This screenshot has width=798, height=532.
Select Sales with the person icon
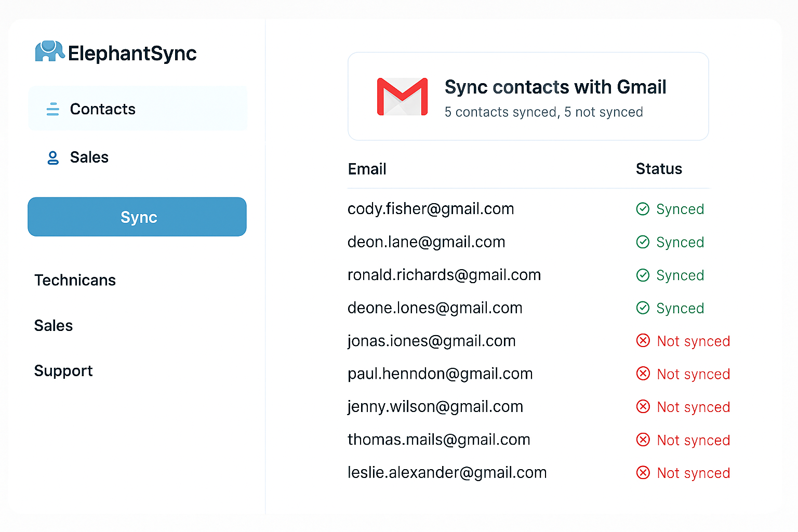click(x=89, y=157)
